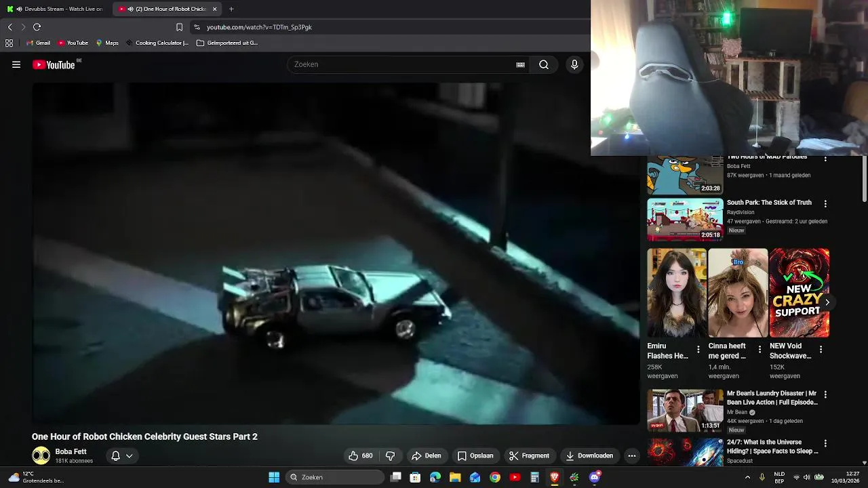Open File Explorer from taskbar
The width and height of the screenshot is (868, 488).
click(x=455, y=477)
